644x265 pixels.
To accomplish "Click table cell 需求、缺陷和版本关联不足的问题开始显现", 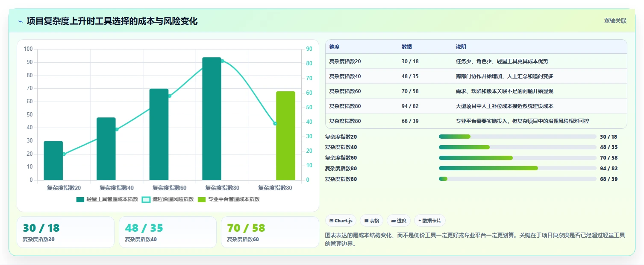I will (505, 91).
